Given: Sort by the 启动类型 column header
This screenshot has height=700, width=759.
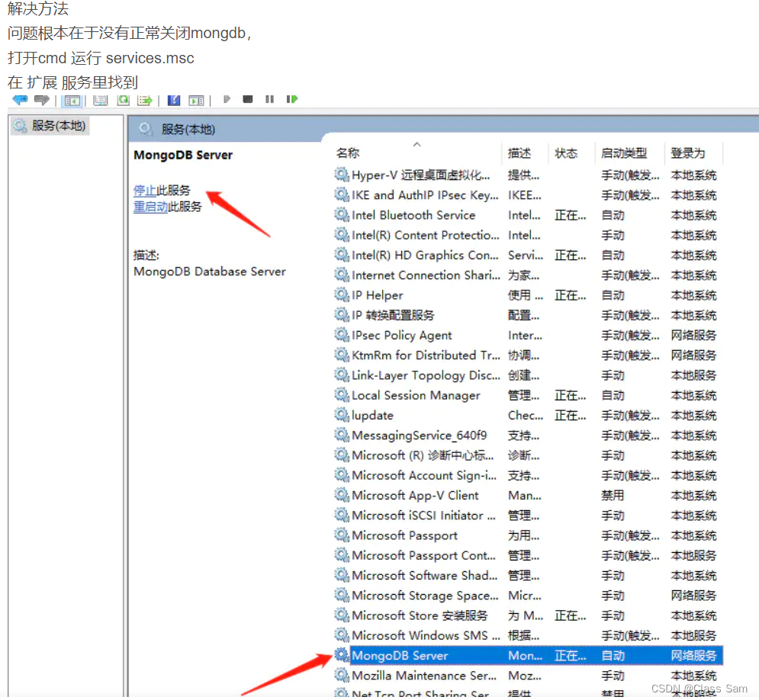Looking at the screenshot, I should 624,153.
